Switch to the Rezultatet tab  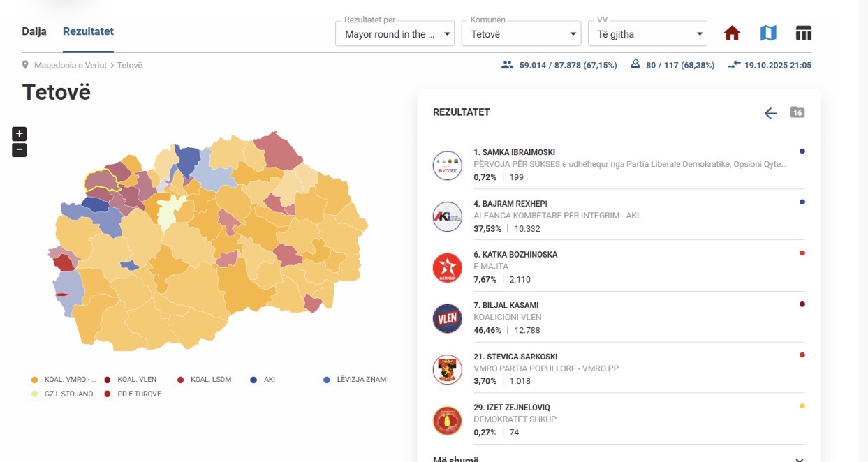pos(87,31)
